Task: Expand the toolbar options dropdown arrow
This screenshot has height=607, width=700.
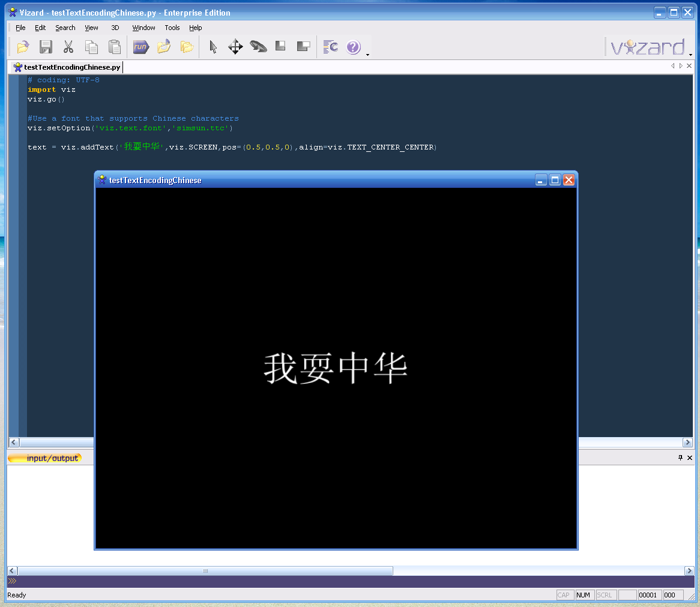Action: pyautogui.click(x=367, y=55)
